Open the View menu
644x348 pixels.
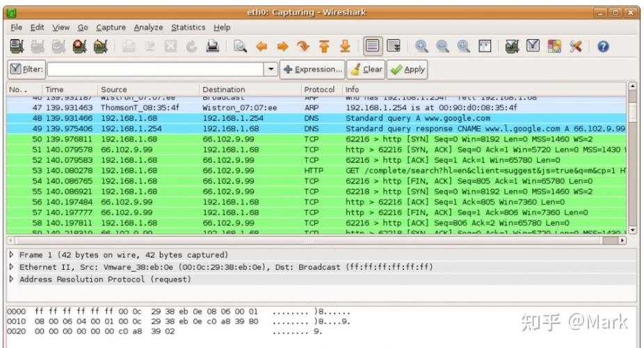(61, 28)
